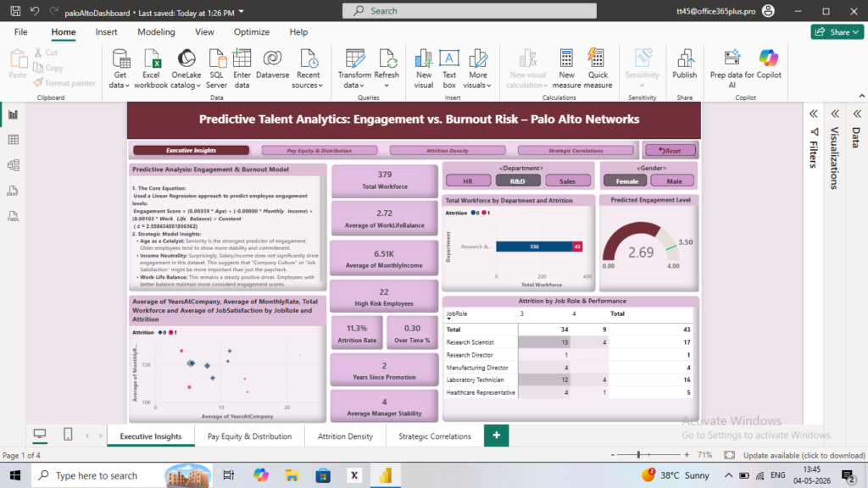868x488 pixels.
Task: Click the zoom in plus button
Action: pyautogui.click(x=687, y=455)
